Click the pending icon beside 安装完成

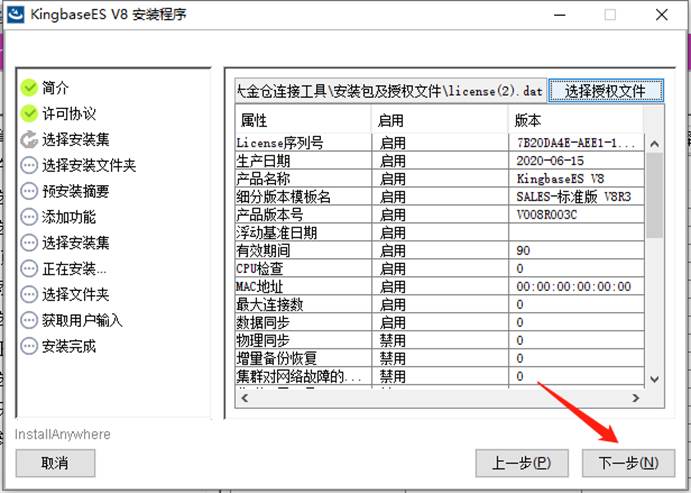click(x=30, y=346)
